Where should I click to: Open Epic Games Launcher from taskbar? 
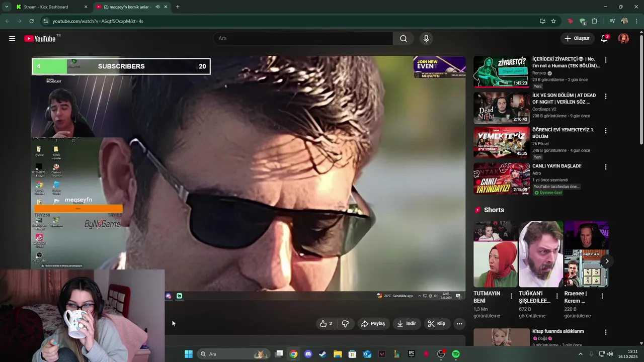tap(411, 354)
